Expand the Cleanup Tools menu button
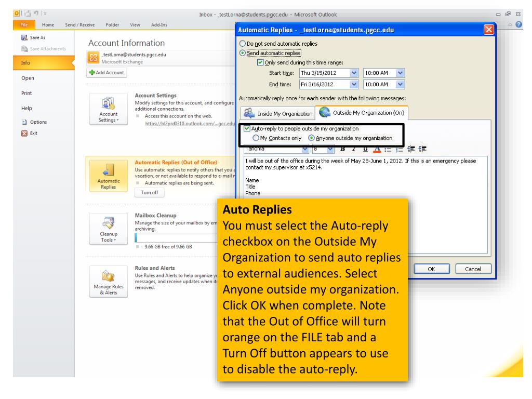This screenshot has width=532, height=399. click(x=109, y=229)
